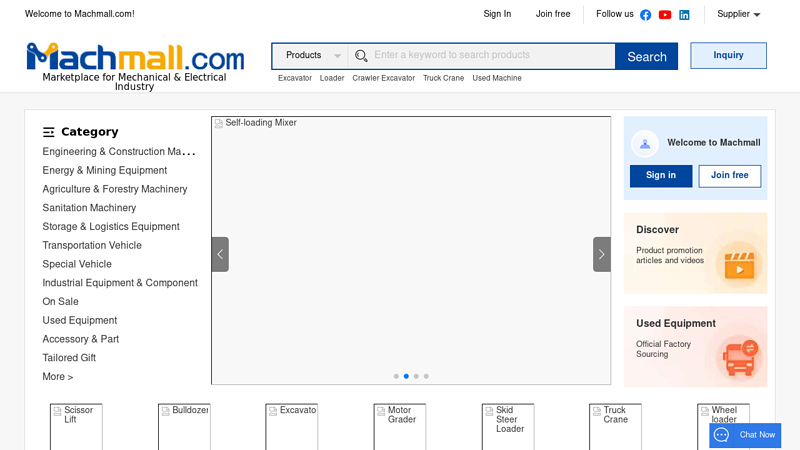Click the user avatar icon in welcome panel
800x450 pixels.
click(645, 143)
